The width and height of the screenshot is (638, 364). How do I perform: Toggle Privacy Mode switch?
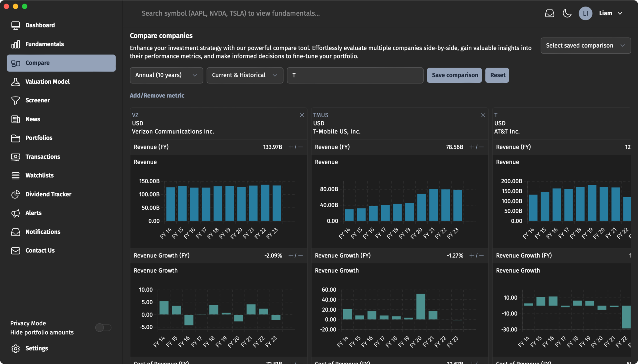(x=103, y=328)
